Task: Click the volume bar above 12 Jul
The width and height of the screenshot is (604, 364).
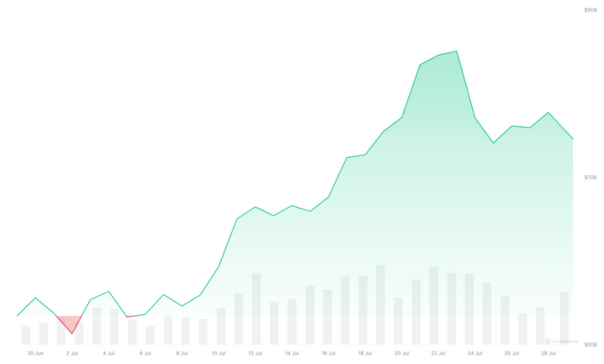Action: tap(256, 309)
